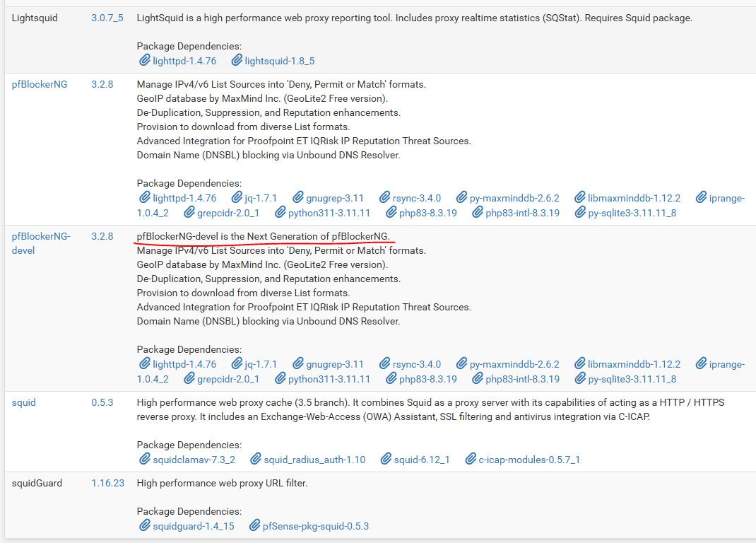Image resolution: width=756 pixels, height=543 pixels.
Task: Select the Lightsquid package name text
Action: click(35, 18)
